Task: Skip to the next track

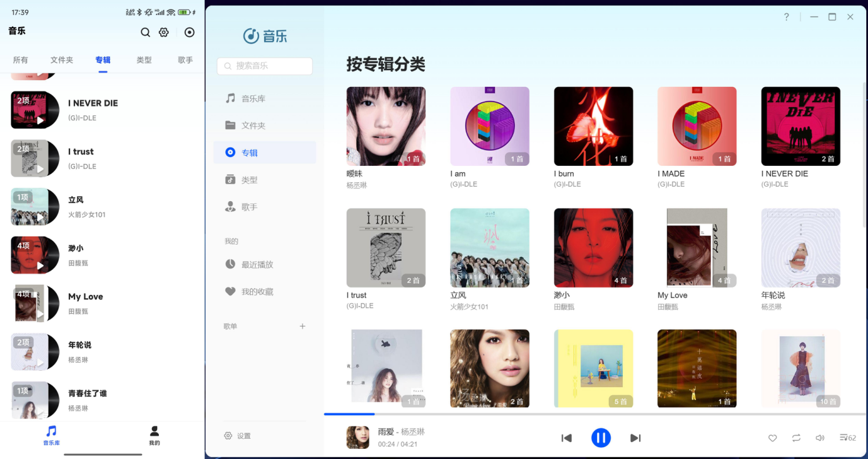Action: [635, 438]
